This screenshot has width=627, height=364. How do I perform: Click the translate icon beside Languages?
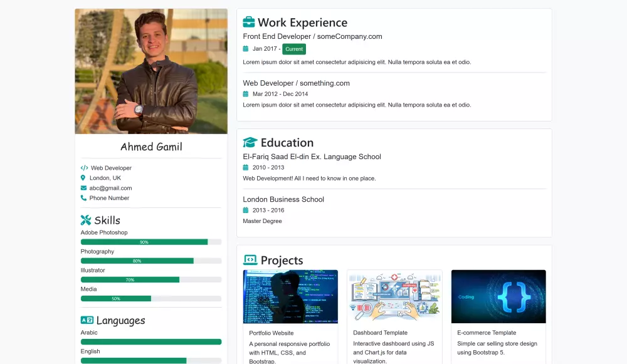[x=86, y=320]
